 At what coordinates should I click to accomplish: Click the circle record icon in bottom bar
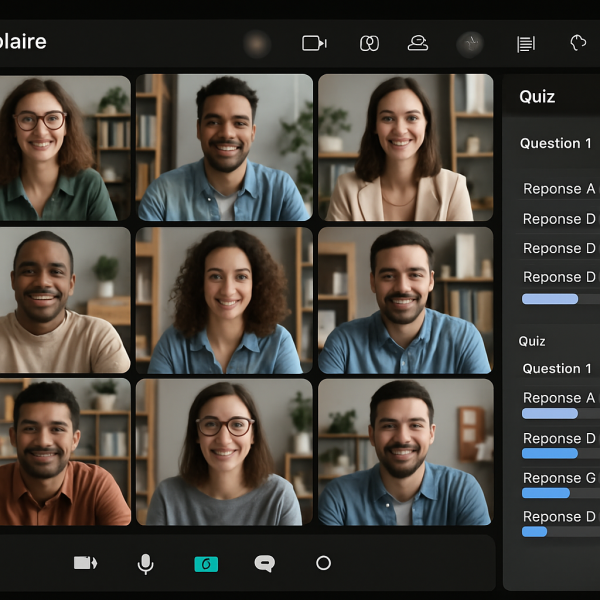click(323, 563)
